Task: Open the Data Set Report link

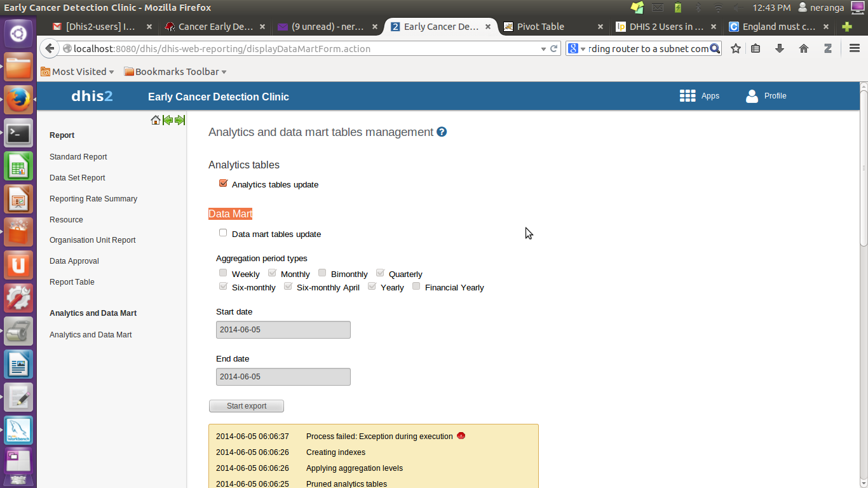Action: pyautogui.click(x=78, y=178)
